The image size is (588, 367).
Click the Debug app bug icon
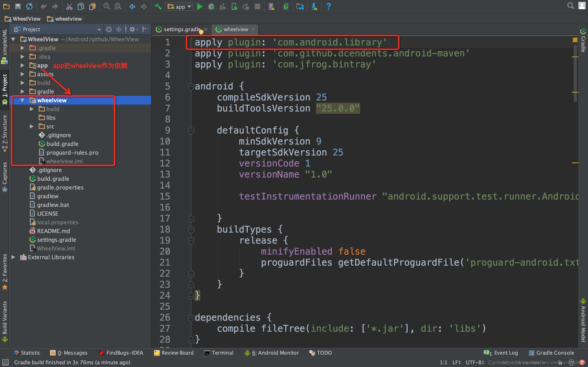[211, 7]
